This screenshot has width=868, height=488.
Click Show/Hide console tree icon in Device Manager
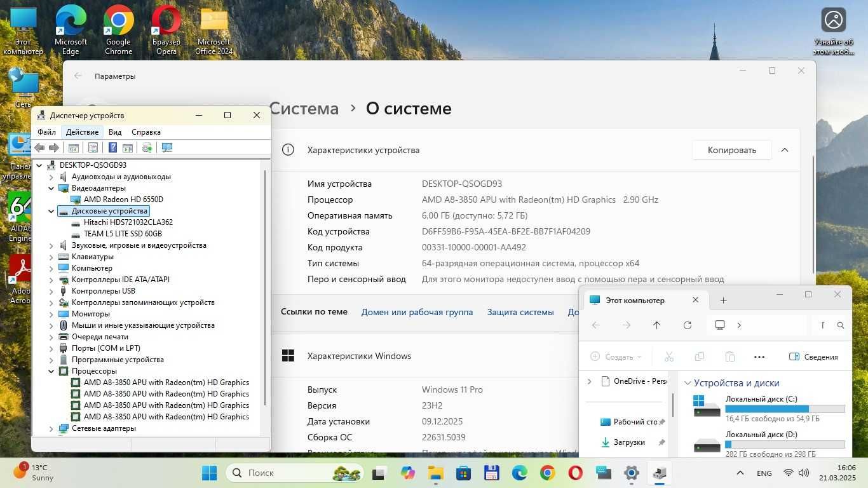[x=74, y=147]
